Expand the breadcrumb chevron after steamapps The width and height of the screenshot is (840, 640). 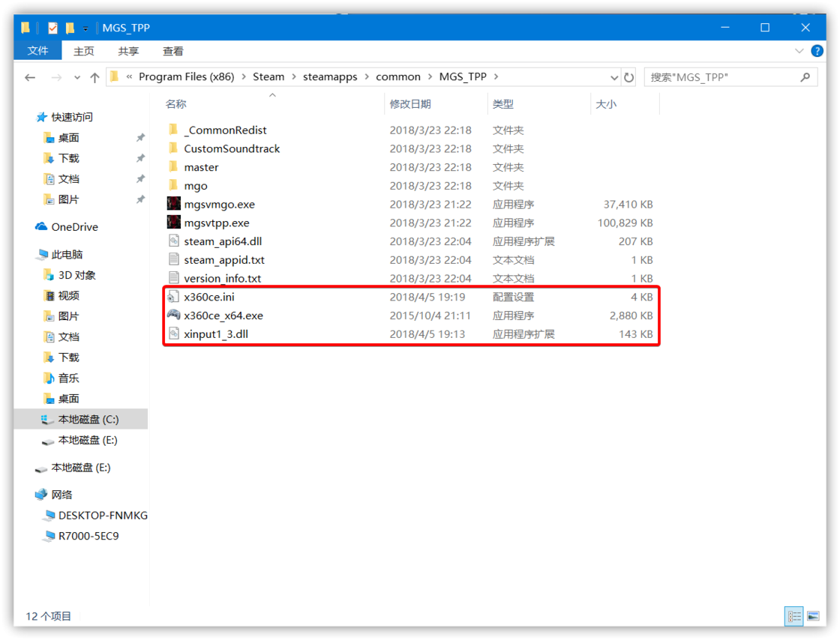[x=365, y=76]
